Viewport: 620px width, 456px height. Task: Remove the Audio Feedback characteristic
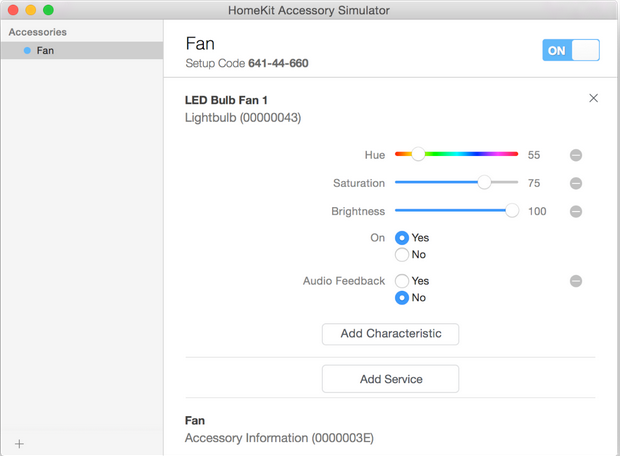pyautogui.click(x=576, y=281)
